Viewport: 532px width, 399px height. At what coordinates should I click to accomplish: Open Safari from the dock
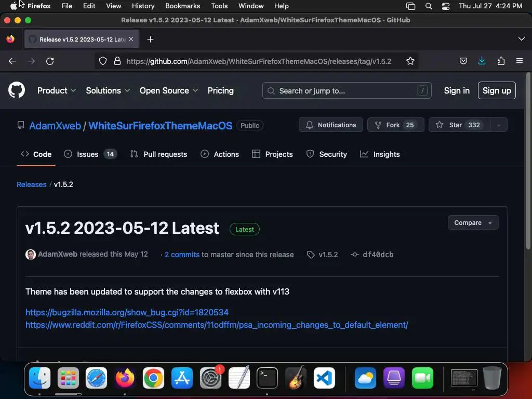96,378
